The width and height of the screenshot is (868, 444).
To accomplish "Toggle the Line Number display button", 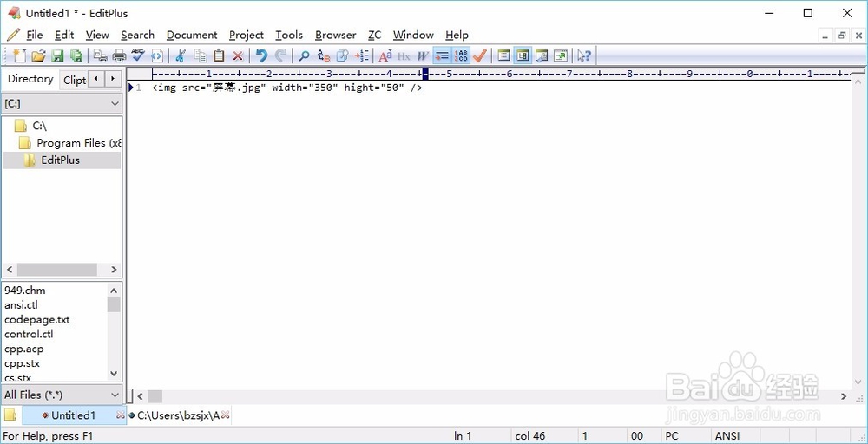I will (x=461, y=55).
